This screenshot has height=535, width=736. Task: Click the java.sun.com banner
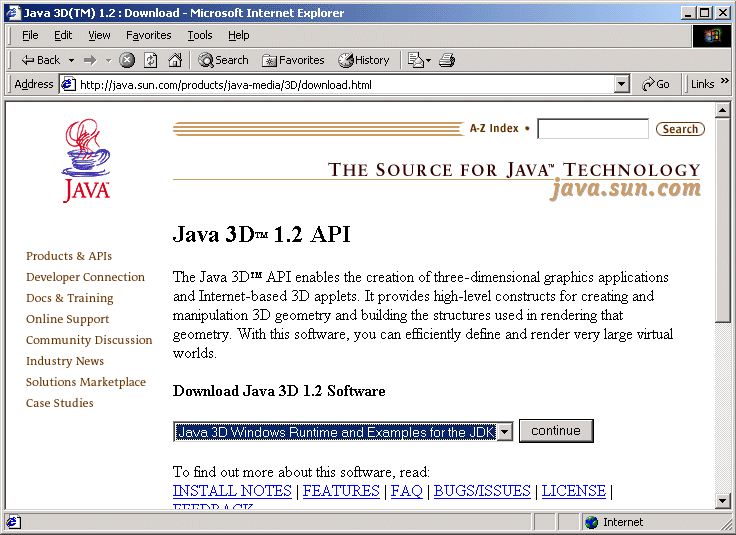tap(625, 189)
